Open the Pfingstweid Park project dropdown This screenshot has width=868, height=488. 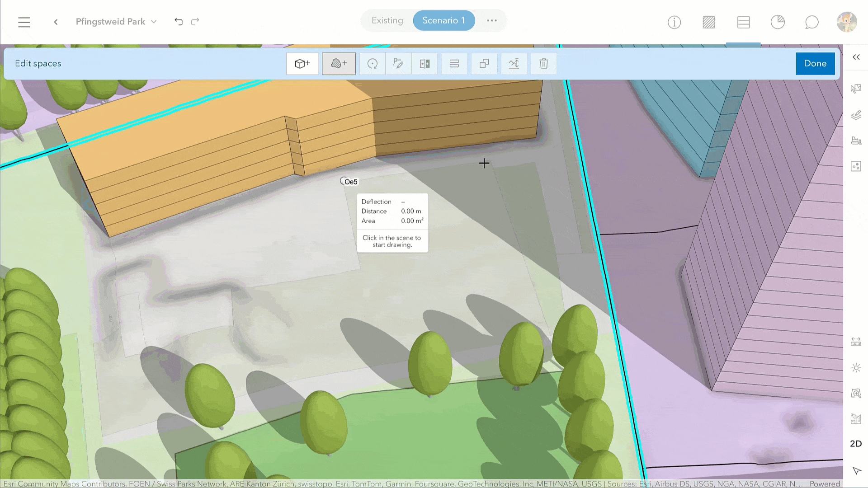click(x=154, y=21)
